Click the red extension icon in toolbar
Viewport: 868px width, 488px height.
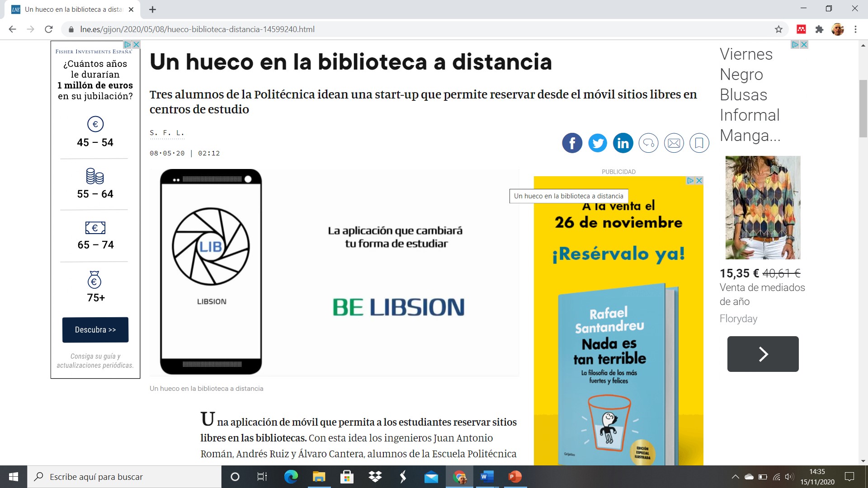pyautogui.click(x=801, y=29)
